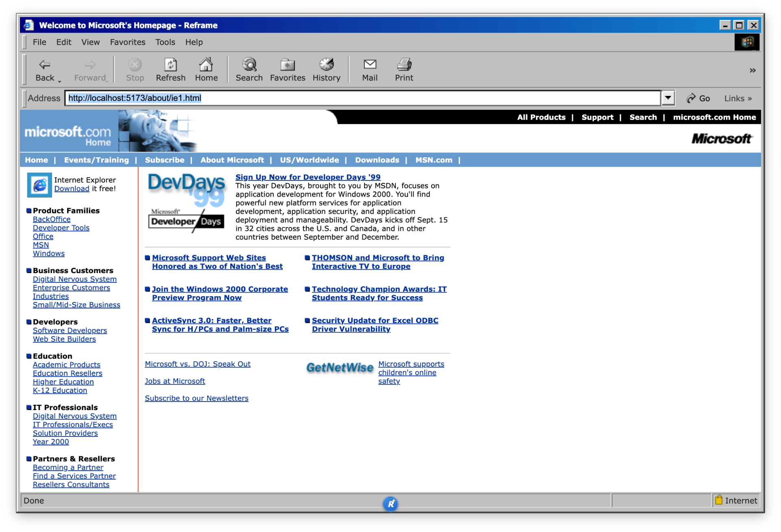781x532 pixels.
Task: Click the Go arrow icon
Action: click(691, 98)
